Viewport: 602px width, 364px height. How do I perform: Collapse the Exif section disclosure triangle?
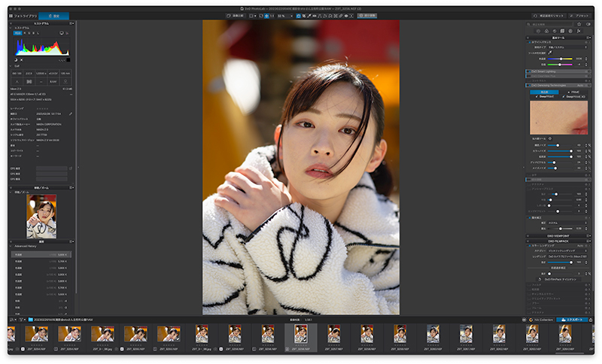pos(11,66)
